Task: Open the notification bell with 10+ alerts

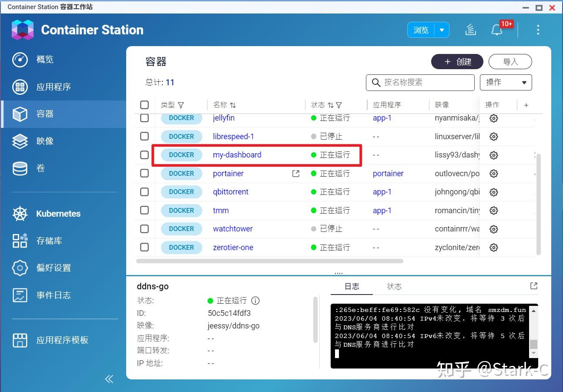Action: pos(497,30)
